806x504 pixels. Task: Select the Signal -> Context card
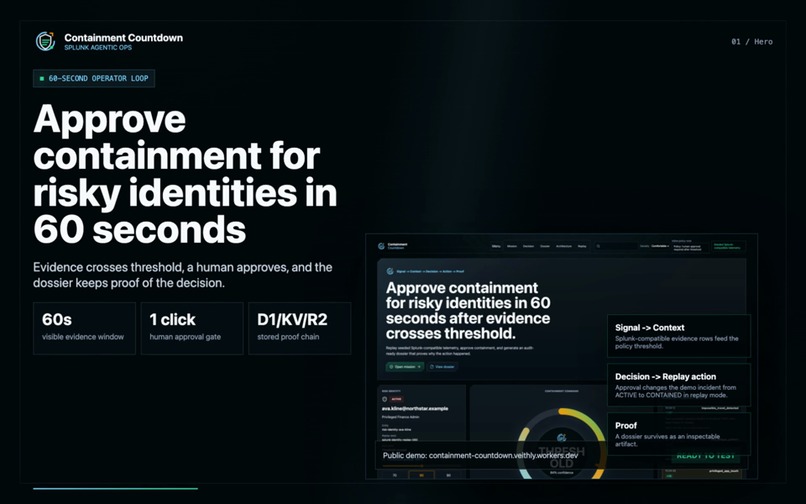tap(679, 336)
